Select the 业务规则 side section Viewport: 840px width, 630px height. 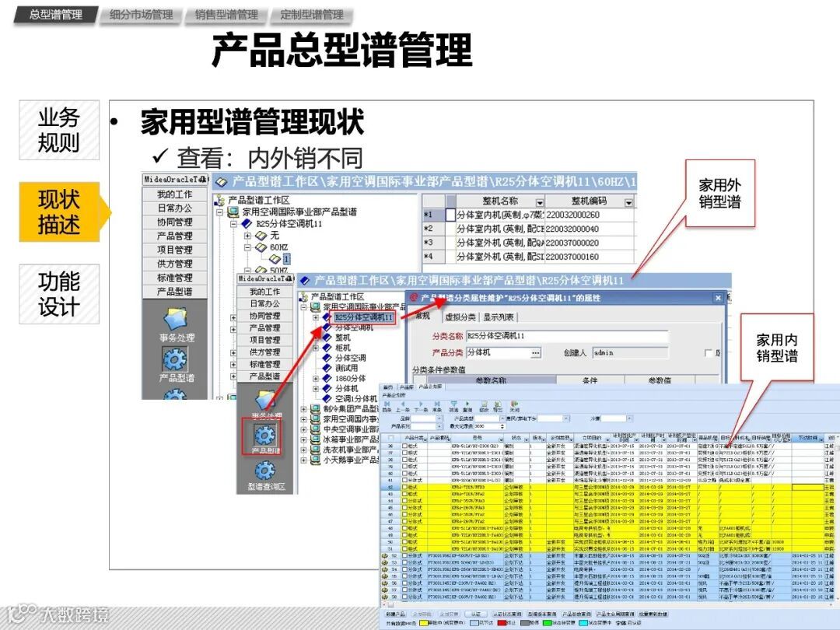59,130
